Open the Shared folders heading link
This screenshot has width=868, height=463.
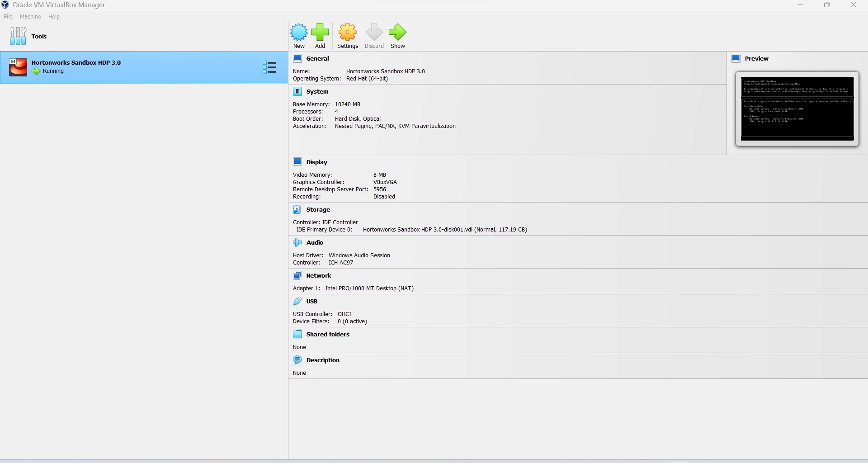[328, 334]
